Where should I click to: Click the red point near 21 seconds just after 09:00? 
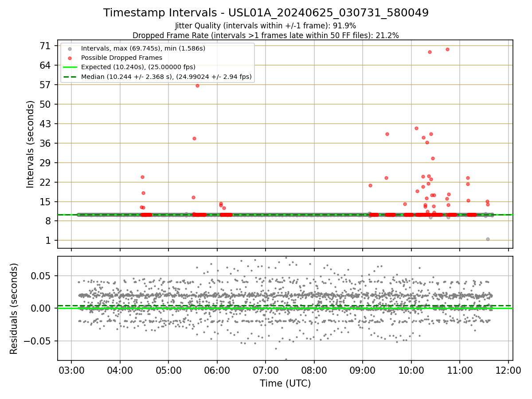click(370, 185)
